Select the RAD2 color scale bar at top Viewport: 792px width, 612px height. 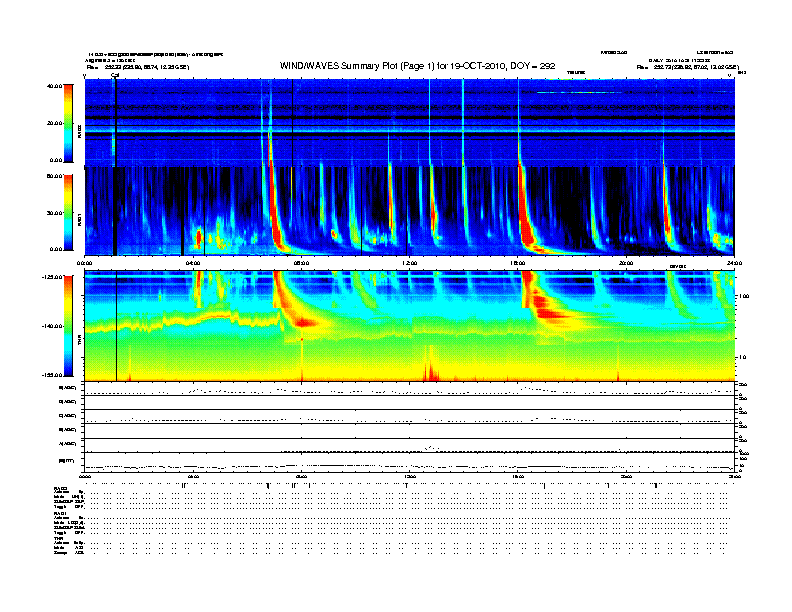(x=68, y=123)
